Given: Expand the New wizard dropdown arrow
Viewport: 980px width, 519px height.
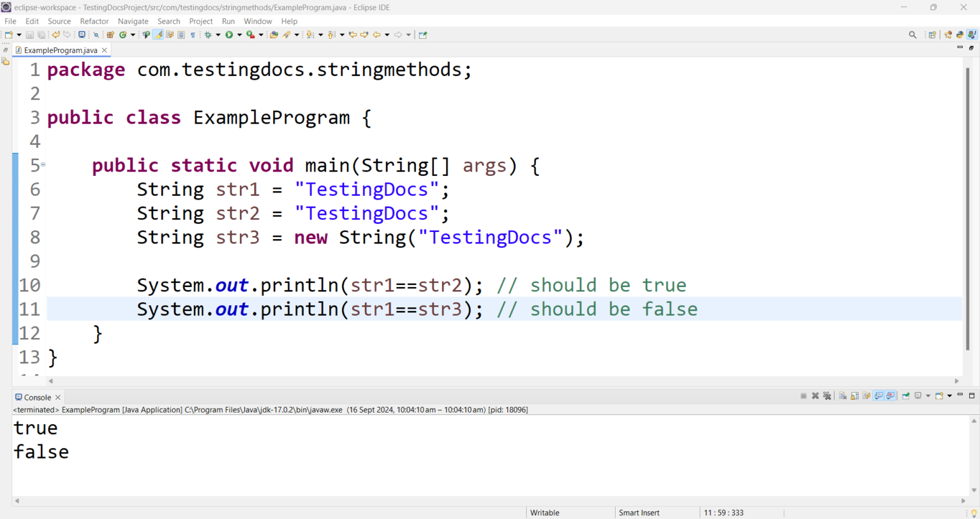Looking at the screenshot, I should tap(18, 34).
